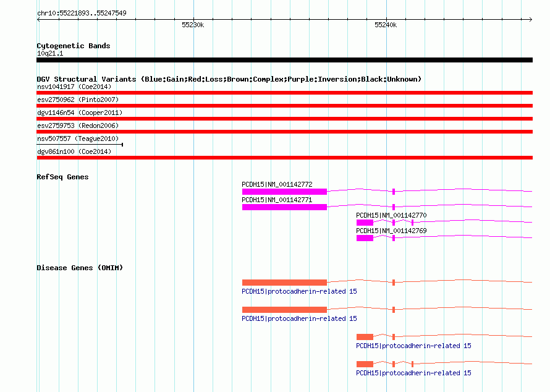Click the esv2750962 (Pinto2007) variant label
Screen dimensions: 550x392
(x=78, y=100)
